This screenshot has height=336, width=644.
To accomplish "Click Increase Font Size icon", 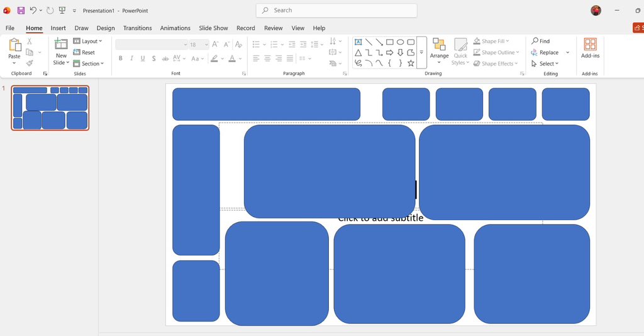I will pyautogui.click(x=215, y=45).
